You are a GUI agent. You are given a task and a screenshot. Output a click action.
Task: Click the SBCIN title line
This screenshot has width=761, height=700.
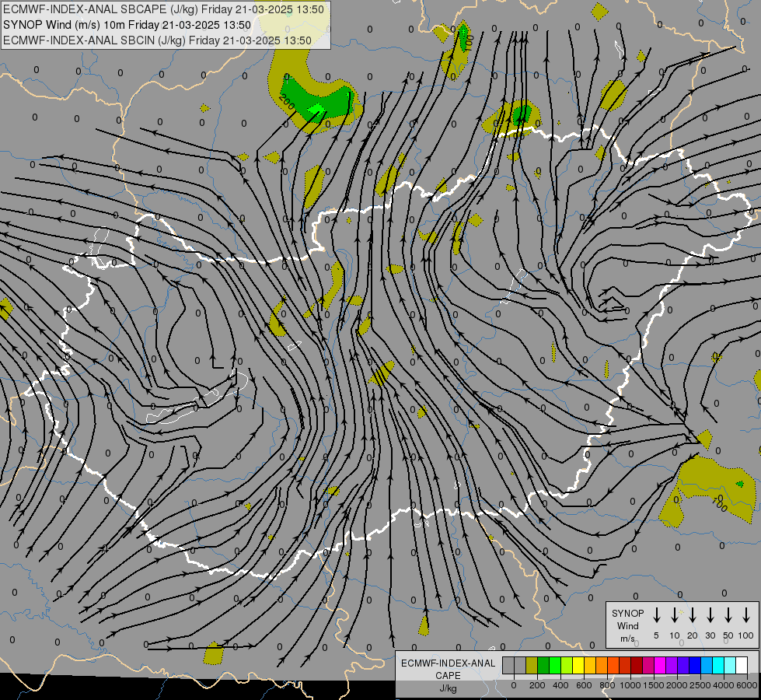click(157, 40)
